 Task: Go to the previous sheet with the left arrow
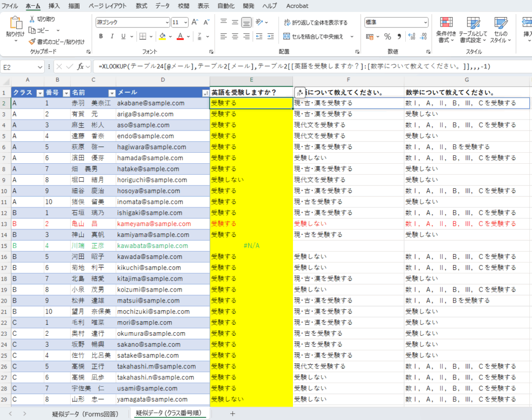coord(10,414)
